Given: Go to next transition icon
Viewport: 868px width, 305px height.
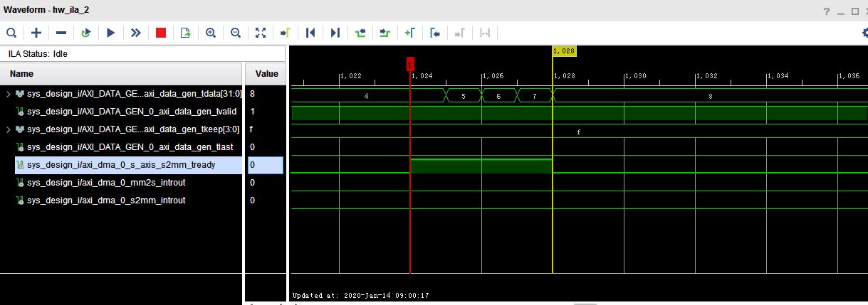Looking at the screenshot, I should point(385,33).
